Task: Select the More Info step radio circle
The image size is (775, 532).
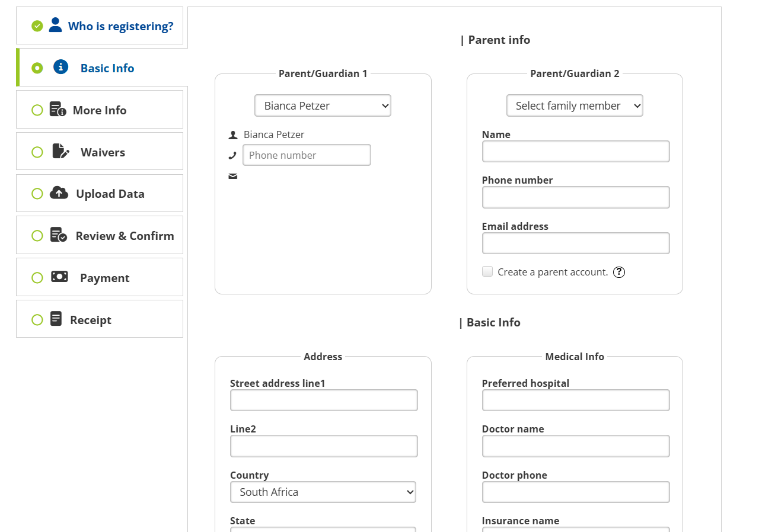Action: (x=37, y=110)
